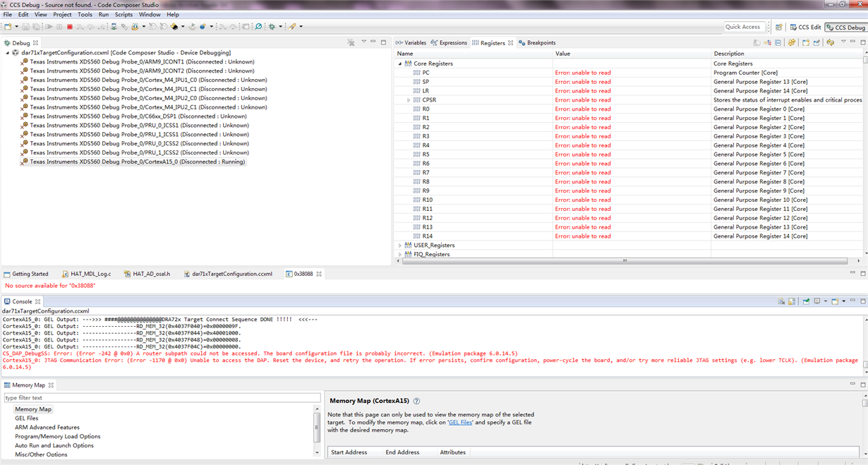Open the Debug view menu triangle
Image resolution: width=868 pixels, height=465 pixels.
coord(363,42)
